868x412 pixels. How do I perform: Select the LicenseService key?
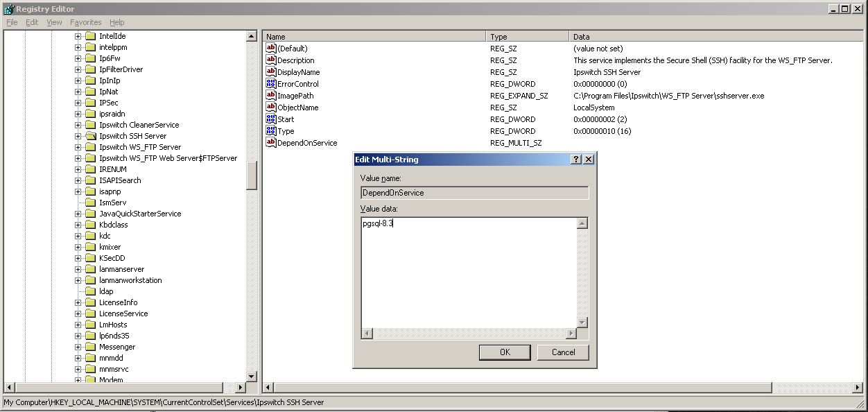pos(123,314)
